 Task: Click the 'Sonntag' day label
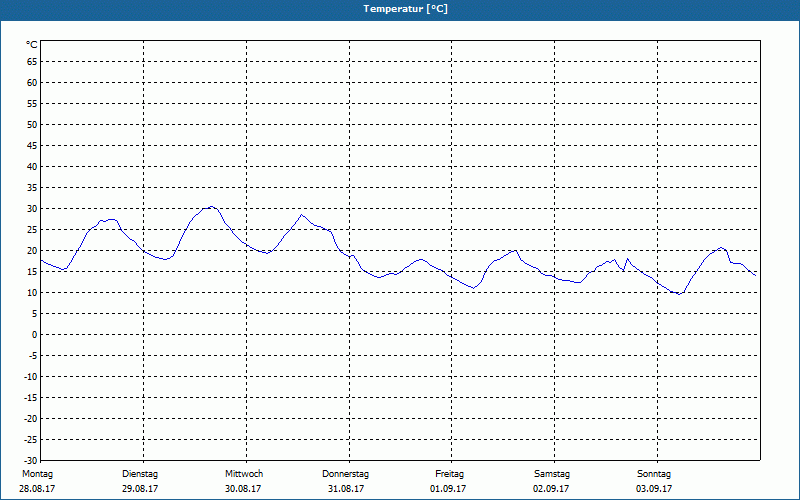pyautogui.click(x=654, y=474)
